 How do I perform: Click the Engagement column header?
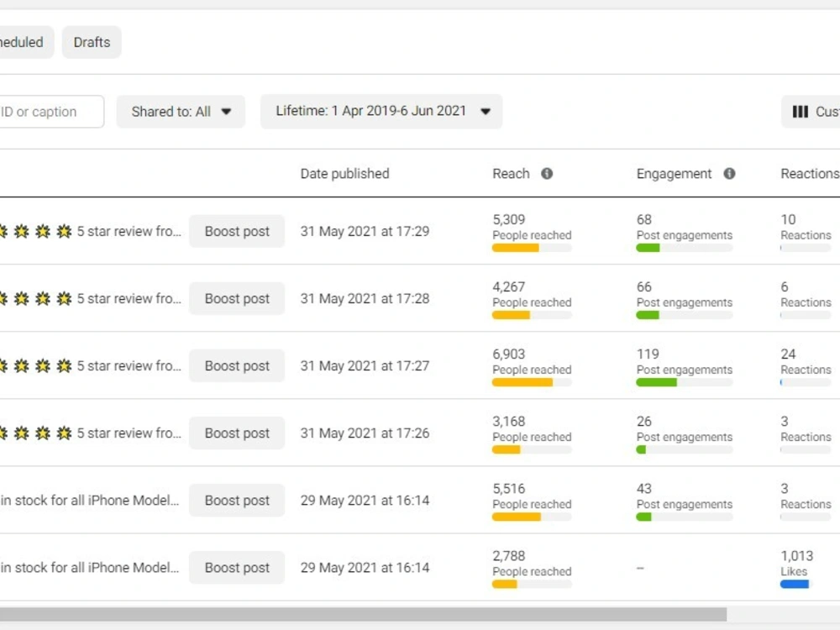pos(674,174)
